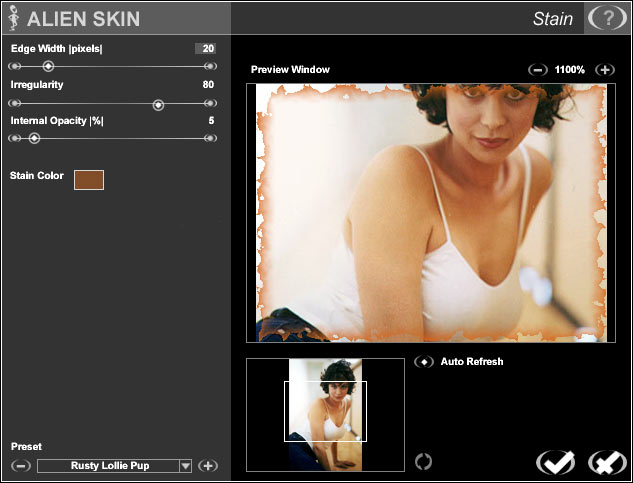Click the Irregularity label
This screenshot has width=633, height=483.
(x=37, y=85)
